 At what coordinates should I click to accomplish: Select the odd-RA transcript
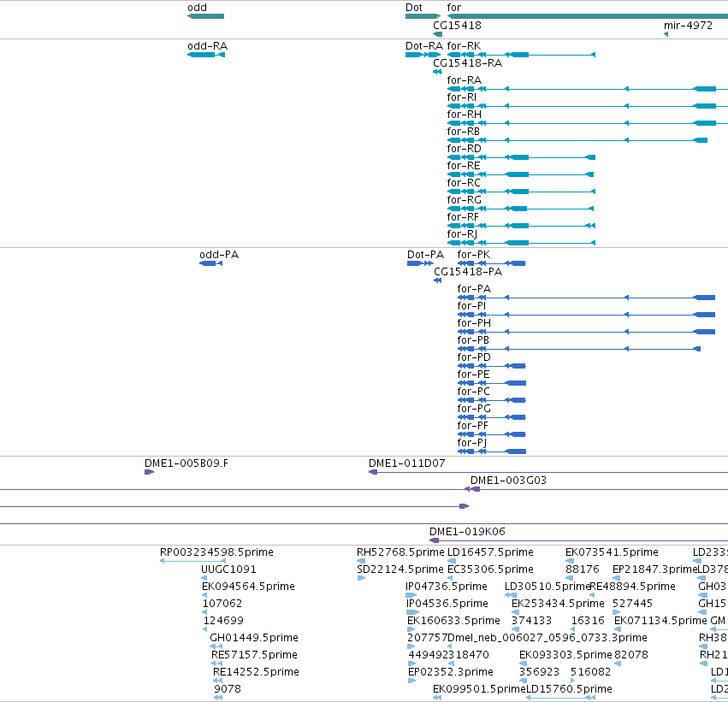(x=206, y=55)
